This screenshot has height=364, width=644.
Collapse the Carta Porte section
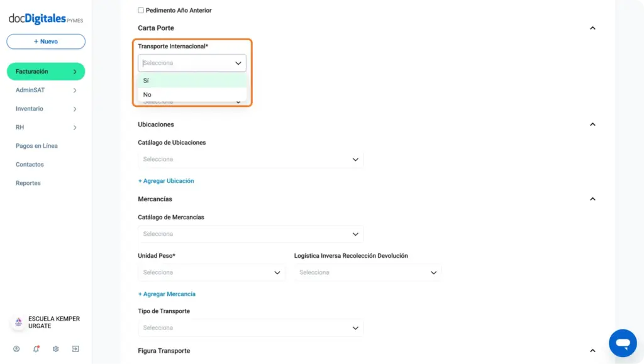tap(592, 28)
